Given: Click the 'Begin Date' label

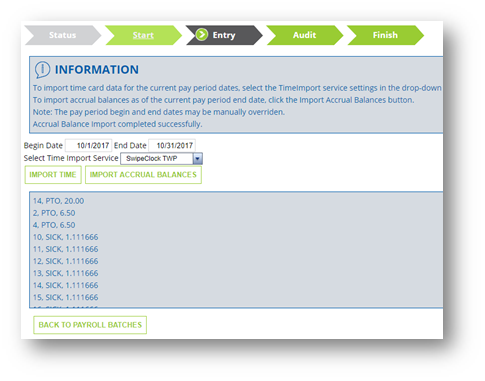Looking at the screenshot, I should tap(43, 146).
